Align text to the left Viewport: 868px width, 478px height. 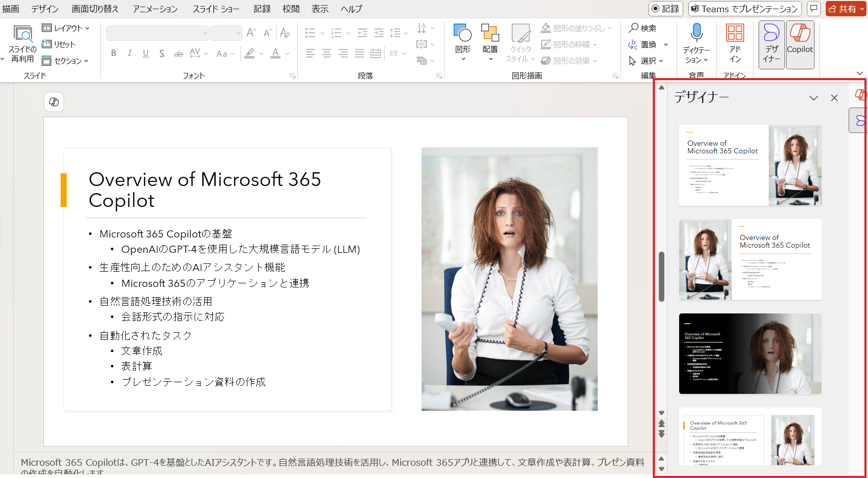coord(311,53)
